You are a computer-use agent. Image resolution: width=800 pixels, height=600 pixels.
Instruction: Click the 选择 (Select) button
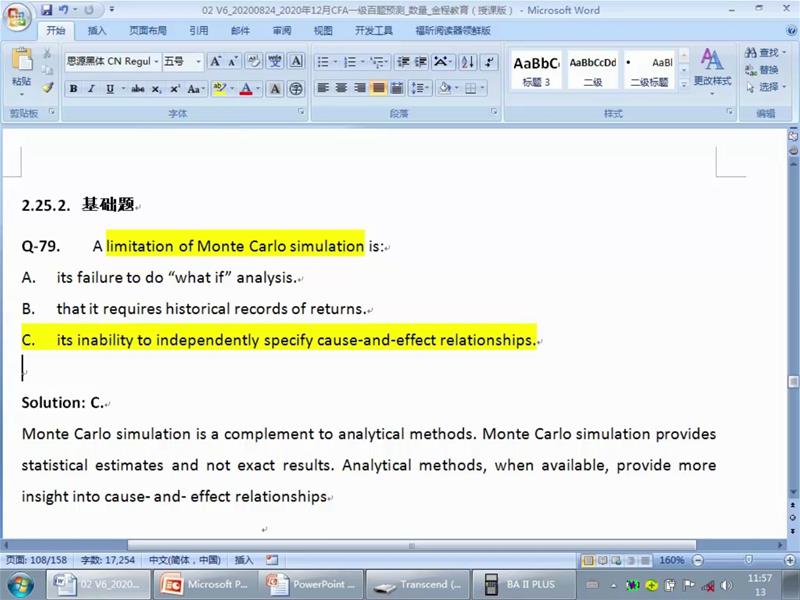764,87
